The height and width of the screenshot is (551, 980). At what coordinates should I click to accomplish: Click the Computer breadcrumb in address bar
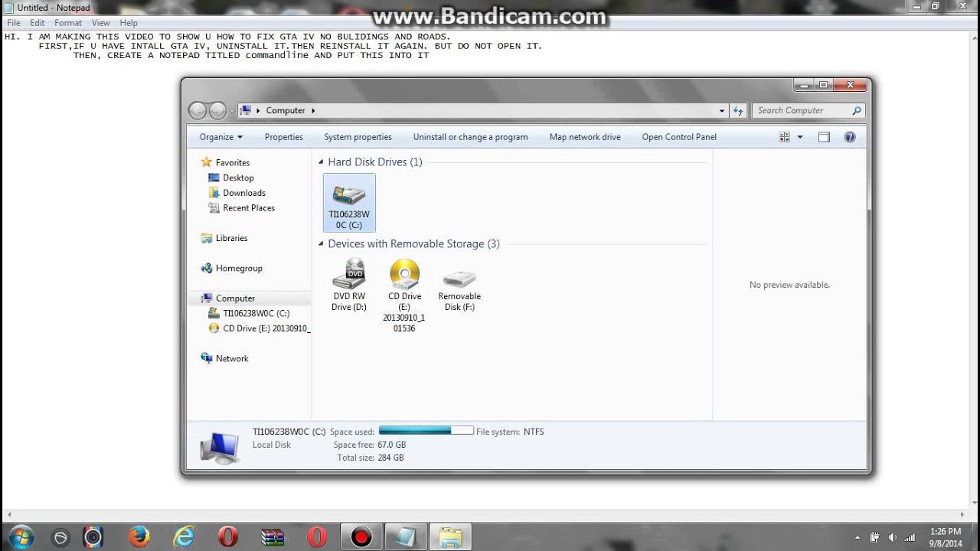tap(286, 110)
